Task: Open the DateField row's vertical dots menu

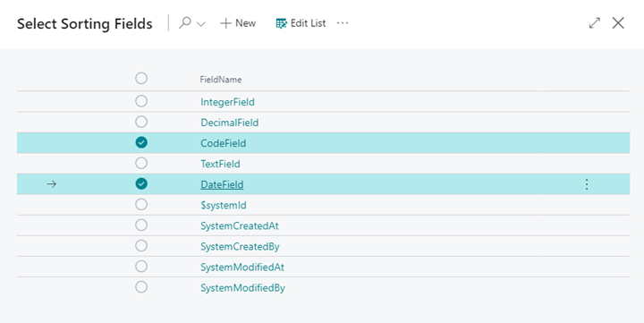Action: click(x=587, y=184)
